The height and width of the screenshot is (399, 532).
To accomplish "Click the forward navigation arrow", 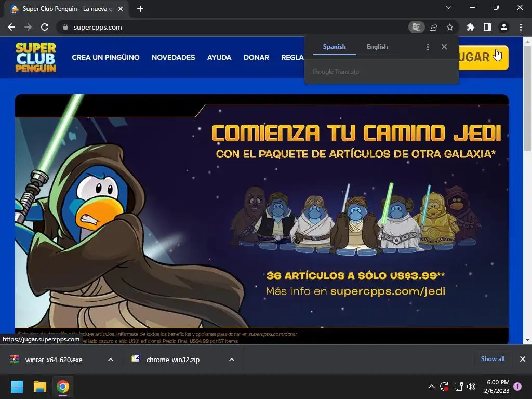I will 28,27.
